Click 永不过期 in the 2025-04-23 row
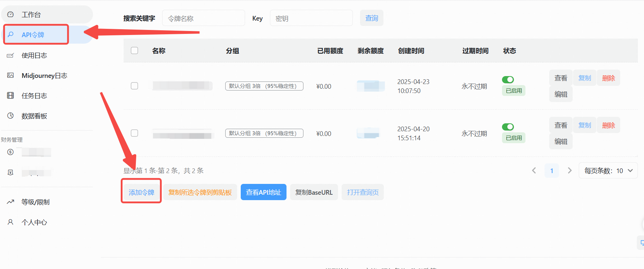Viewport: 644px width, 269px height. pos(474,86)
